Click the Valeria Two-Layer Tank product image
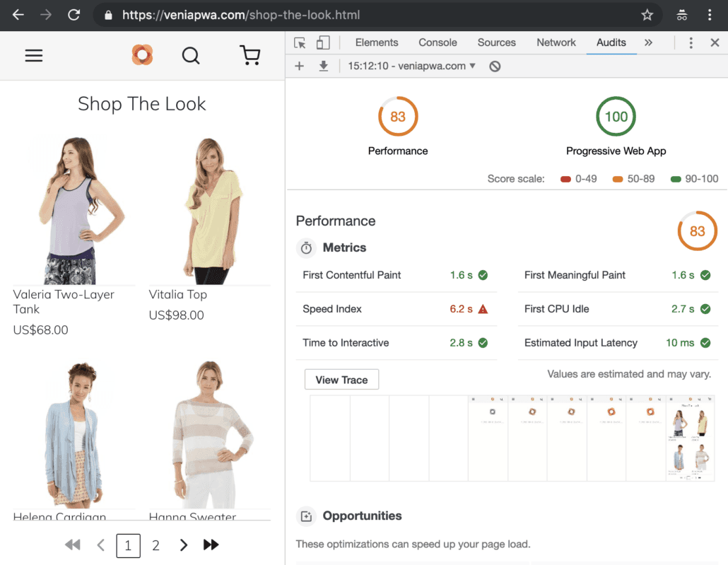 click(x=74, y=209)
